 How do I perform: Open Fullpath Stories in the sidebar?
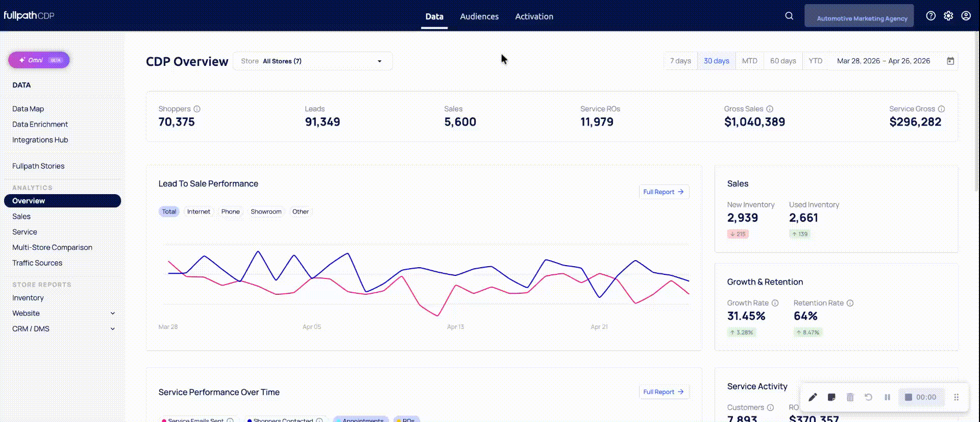(x=38, y=166)
